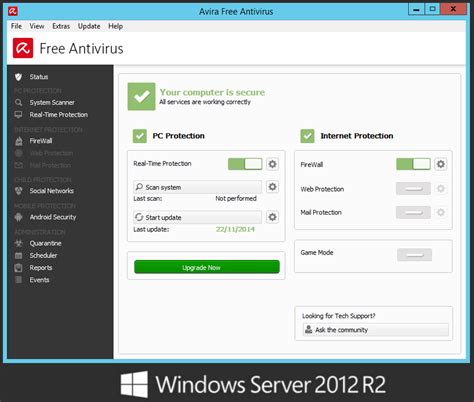The width and height of the screenshot is (474, 402).
Task: Open Start update settings gear
Action: point(272,217)
